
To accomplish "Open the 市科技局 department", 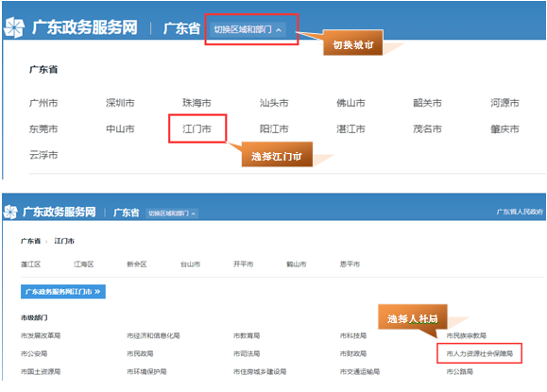I will click(353, 335).
